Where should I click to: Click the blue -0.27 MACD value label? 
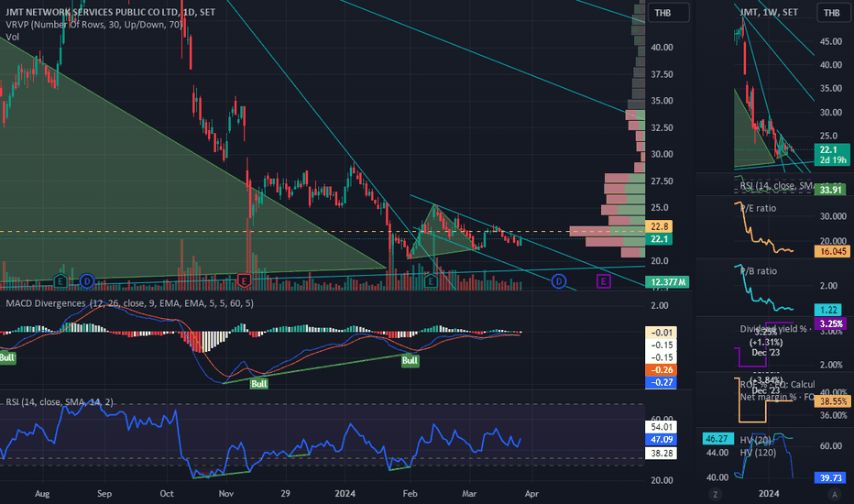662,382
